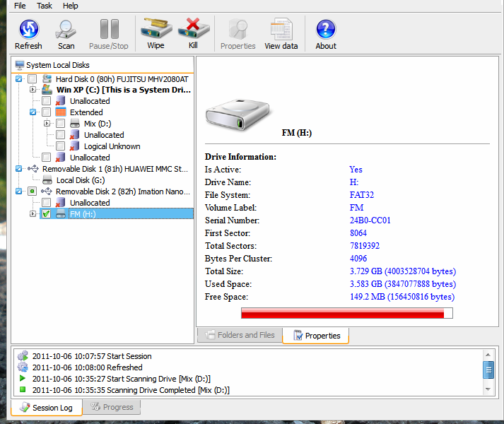Click the Extended partition orange icon
The image size is (504, 424).
(60, 112)
